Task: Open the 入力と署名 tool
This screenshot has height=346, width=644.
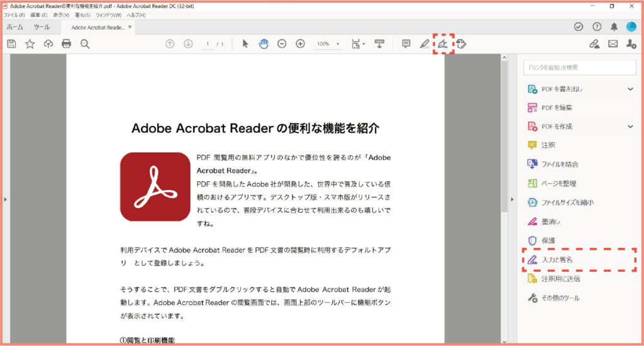Action: (579, 260)
